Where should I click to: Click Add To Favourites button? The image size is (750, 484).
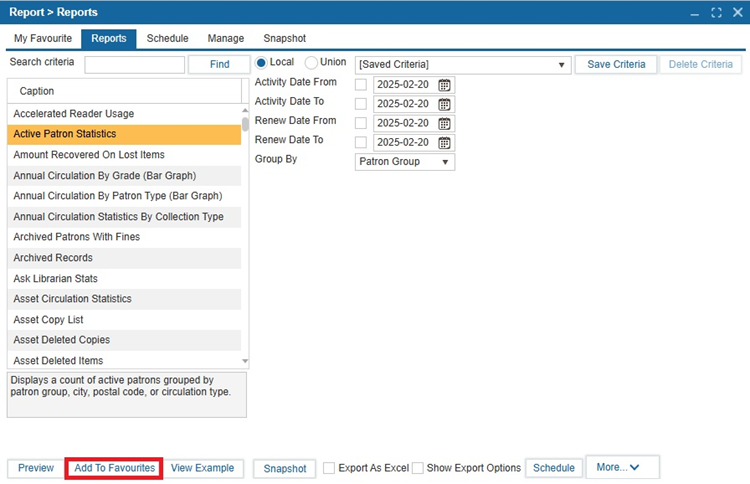114,468
